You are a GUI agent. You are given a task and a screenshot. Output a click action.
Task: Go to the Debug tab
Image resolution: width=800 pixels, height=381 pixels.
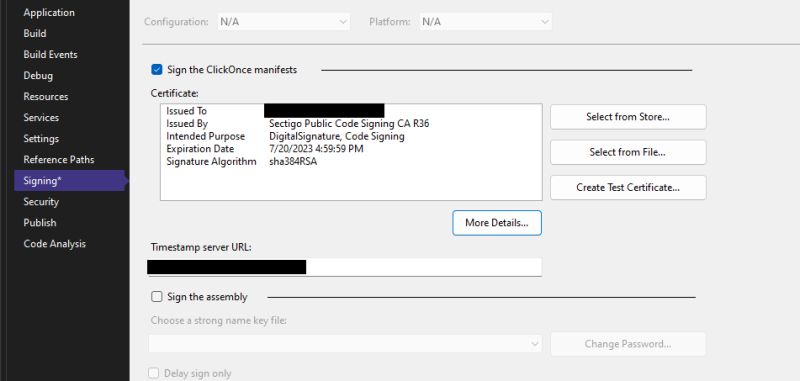(x=38, y=75)
